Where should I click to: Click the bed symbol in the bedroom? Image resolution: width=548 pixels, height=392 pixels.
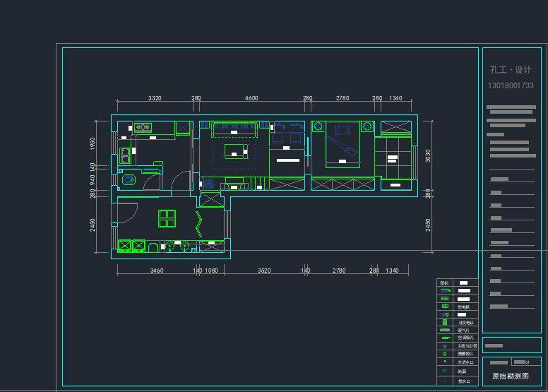pyautogui.click(x=342, y=146)
